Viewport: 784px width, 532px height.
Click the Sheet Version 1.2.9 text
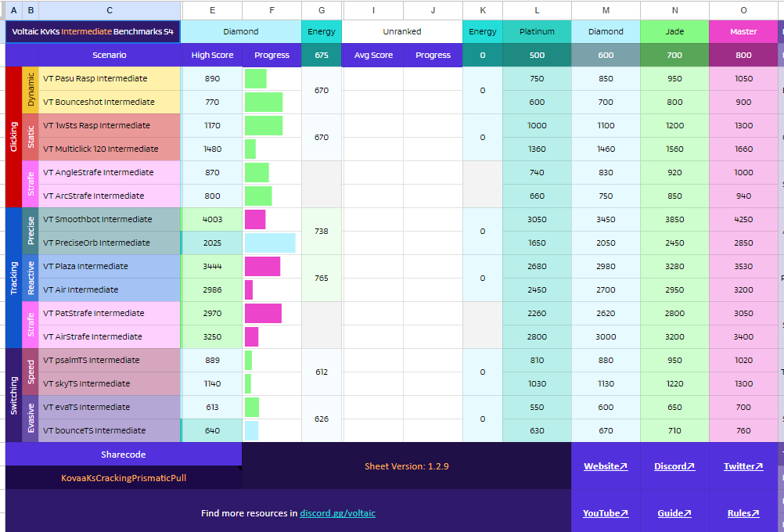pyautogui.click(x=407, y=466)
